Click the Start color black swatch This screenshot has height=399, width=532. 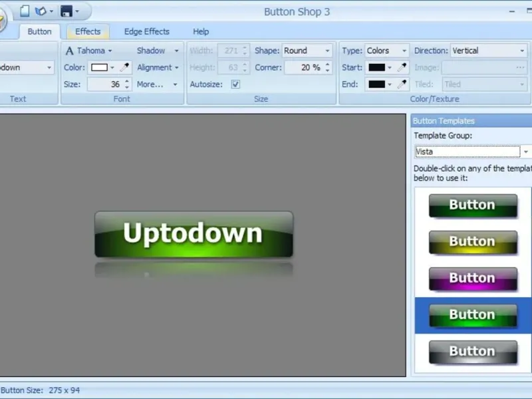coord(376,68)
